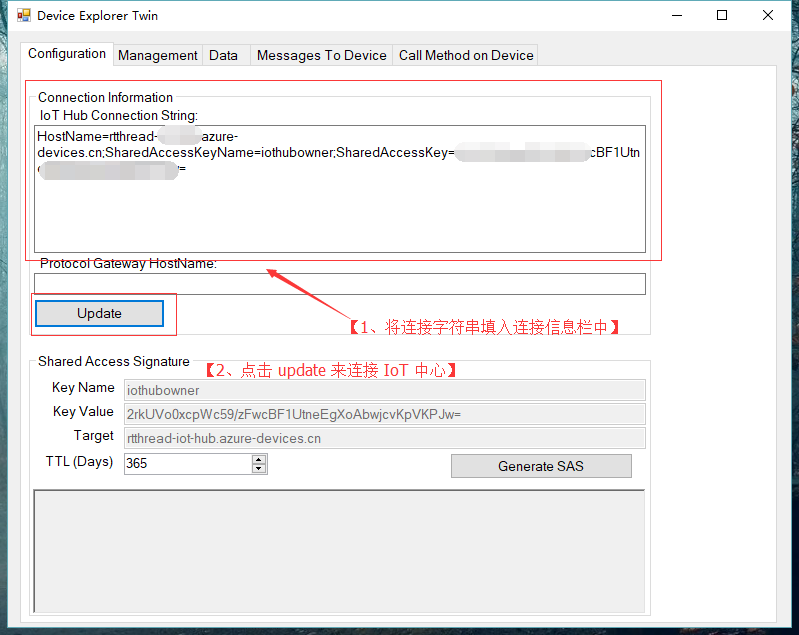Viewport: 799px width, 635px height.
Task: Click the empty SAS output text area
Action: coord(339,550)
